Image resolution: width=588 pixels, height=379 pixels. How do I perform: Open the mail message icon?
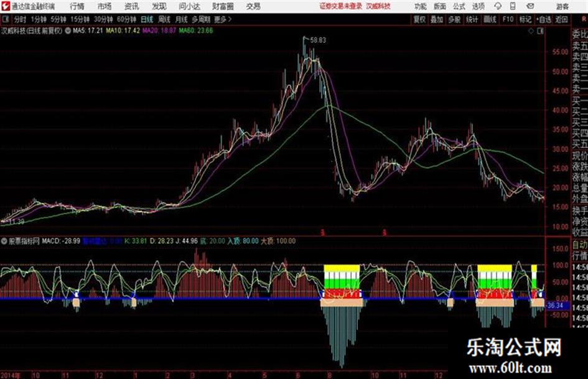click(x=530, y=6)
